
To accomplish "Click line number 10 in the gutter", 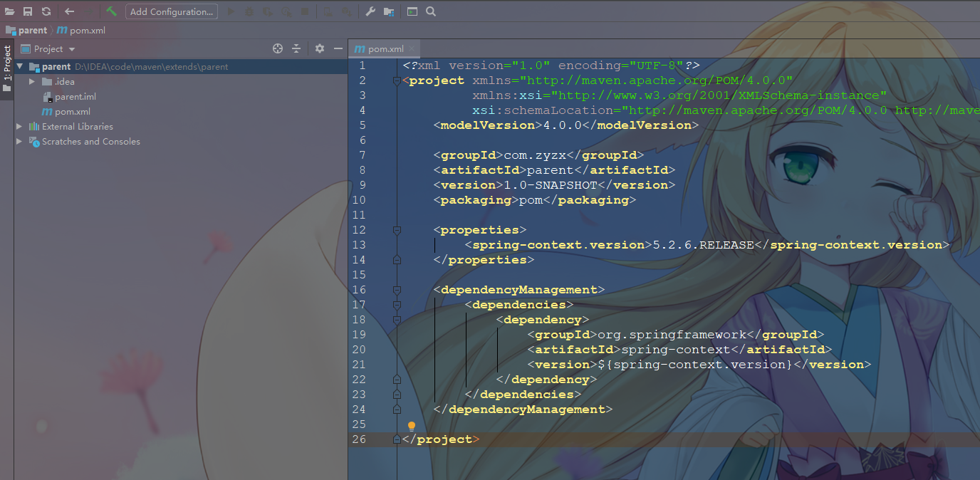I will click(x=358, y=200).
